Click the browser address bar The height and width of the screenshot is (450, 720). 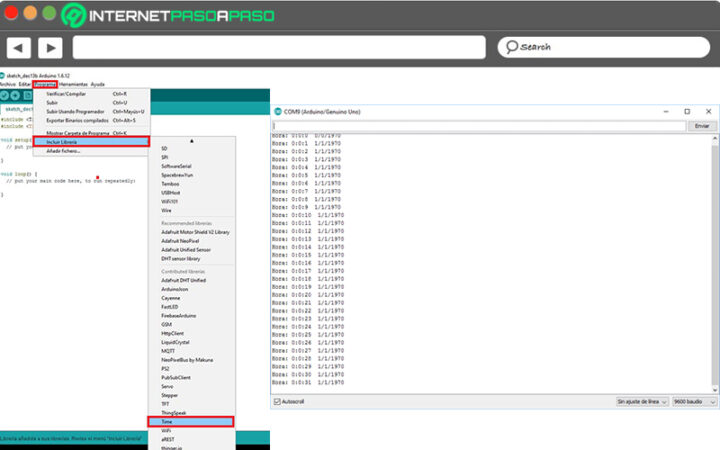pos(280,47)
